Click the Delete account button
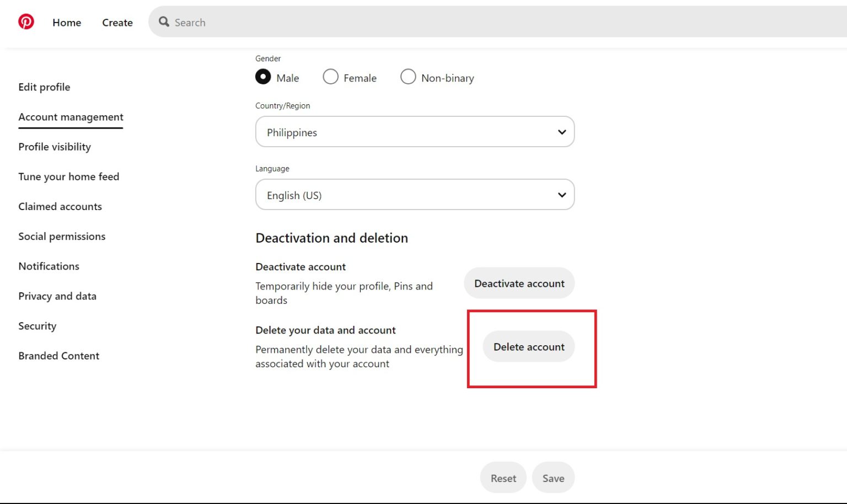 tap(529, 347)
